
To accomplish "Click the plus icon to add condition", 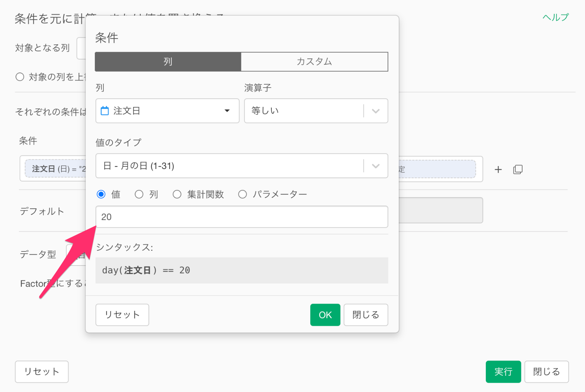I will 498,169.
